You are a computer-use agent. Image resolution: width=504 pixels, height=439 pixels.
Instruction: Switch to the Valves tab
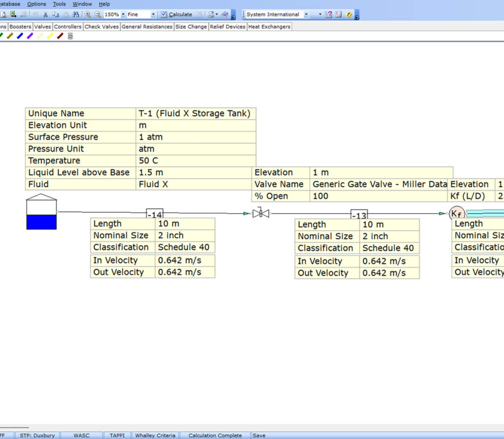coord(43,27)
